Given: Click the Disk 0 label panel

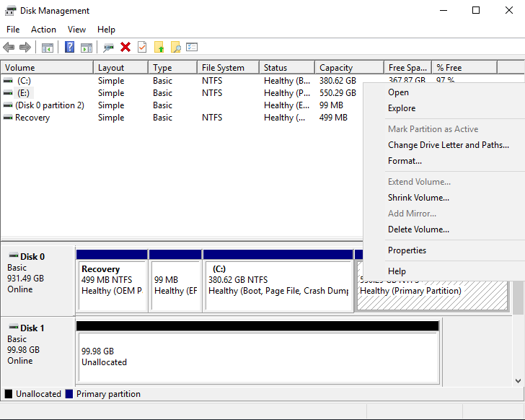Looking at the screenshot, I should point(37,281).
